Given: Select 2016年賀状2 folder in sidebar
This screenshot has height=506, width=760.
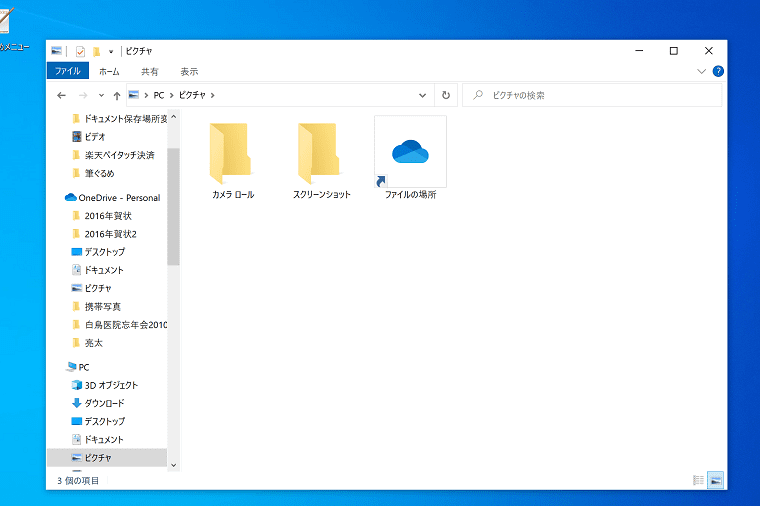Looking at the screenshot, I should tap(104, 234).
